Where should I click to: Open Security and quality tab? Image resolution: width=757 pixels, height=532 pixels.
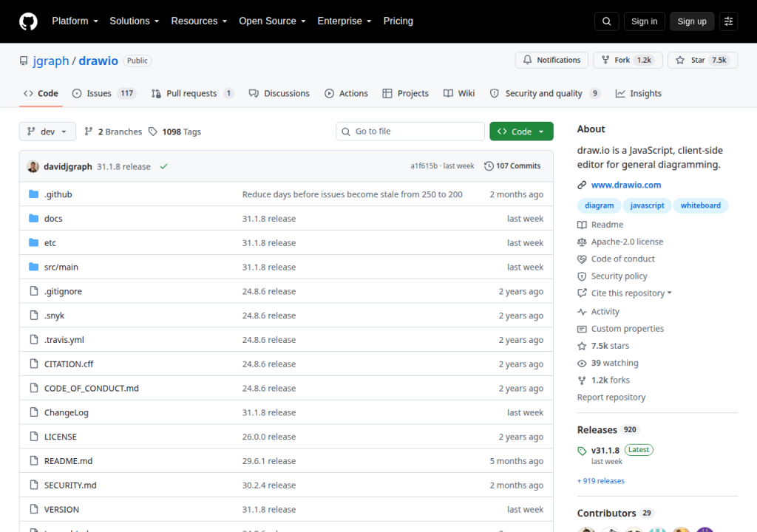545,93
